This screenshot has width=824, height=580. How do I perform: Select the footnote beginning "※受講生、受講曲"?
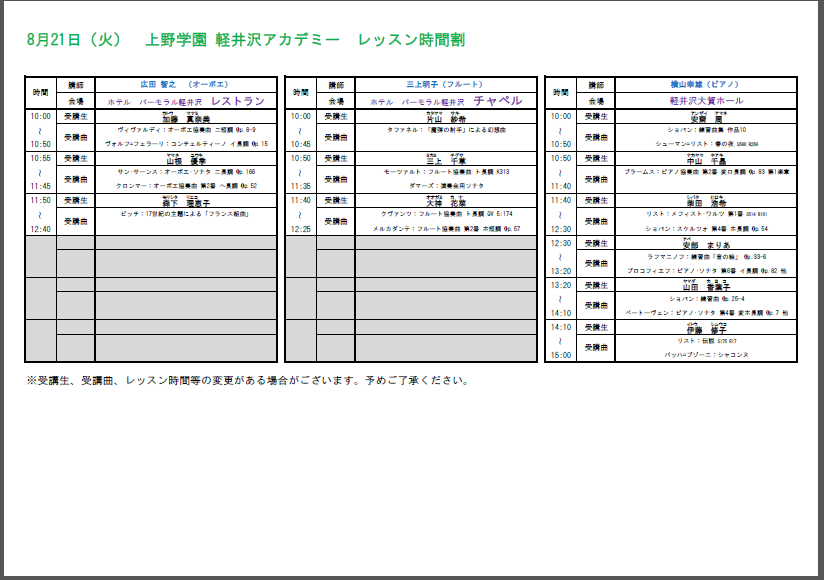tap(248, 380)
